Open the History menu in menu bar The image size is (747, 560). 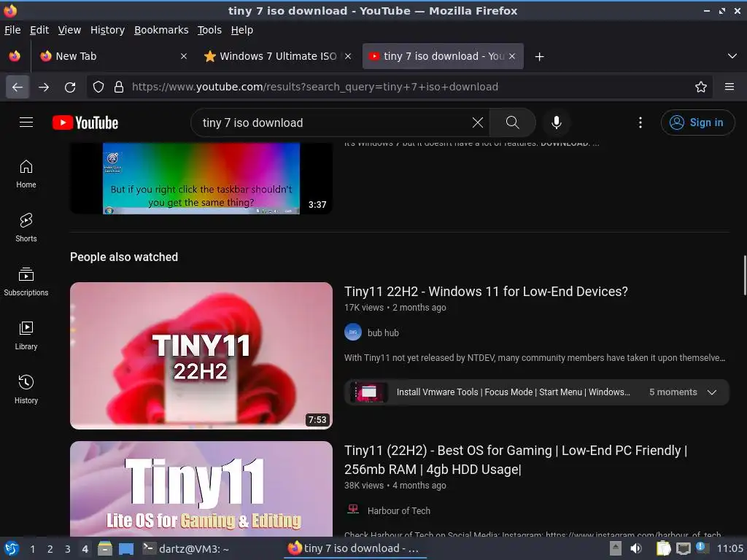pos(107,30)
